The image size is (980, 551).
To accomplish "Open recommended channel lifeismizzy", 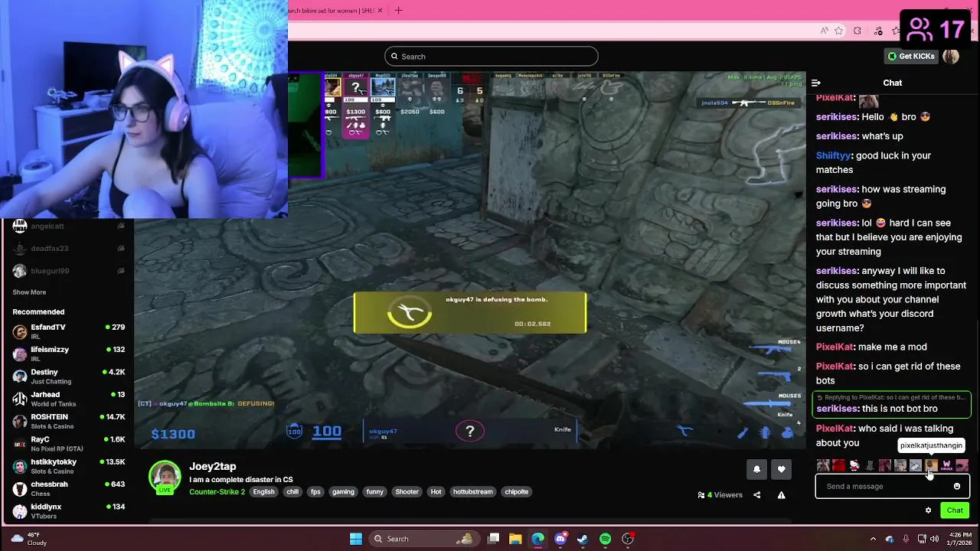I will click(69, 354).
